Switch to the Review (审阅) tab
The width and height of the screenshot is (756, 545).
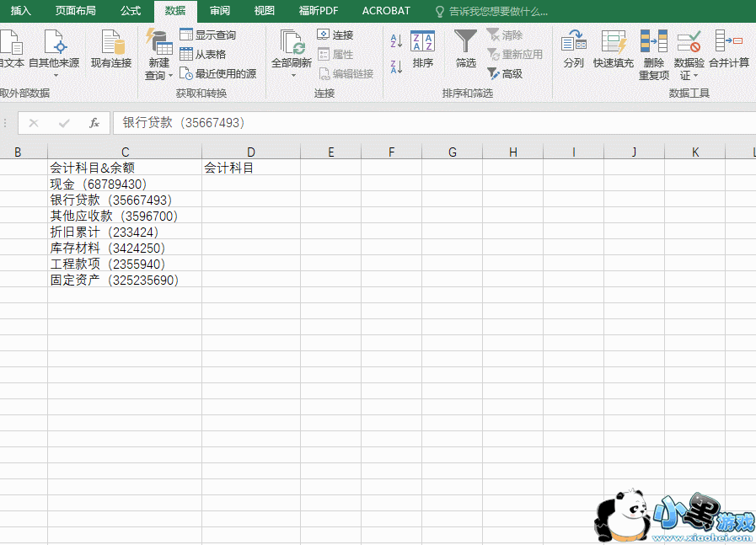[x=220, y=11]
